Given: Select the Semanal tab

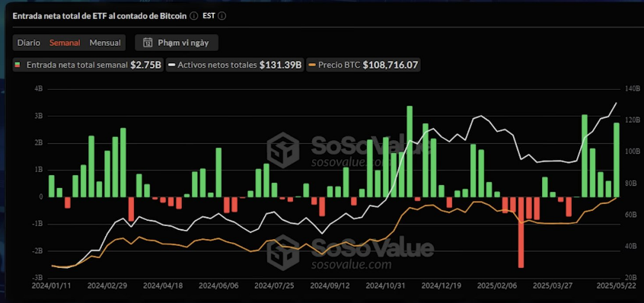Looking at the screenshot, I should pyautogui.click(x=65, y=43).
